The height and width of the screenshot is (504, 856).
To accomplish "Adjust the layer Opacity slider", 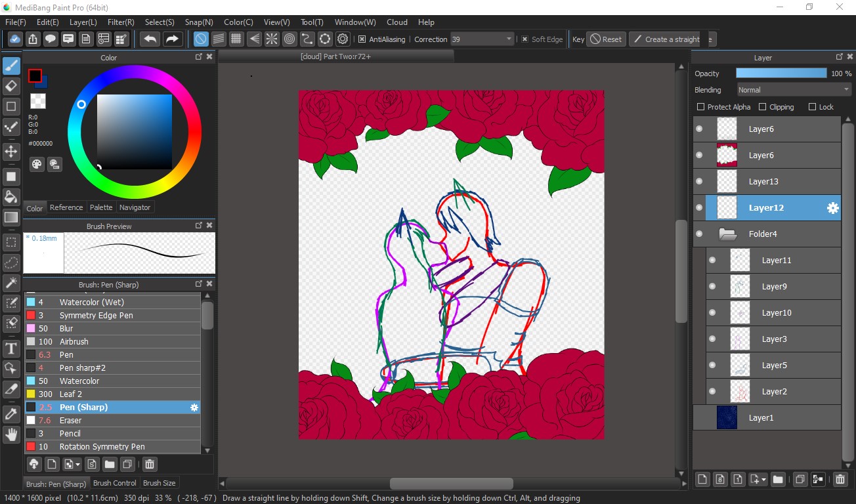I will [x=781, y=73].
